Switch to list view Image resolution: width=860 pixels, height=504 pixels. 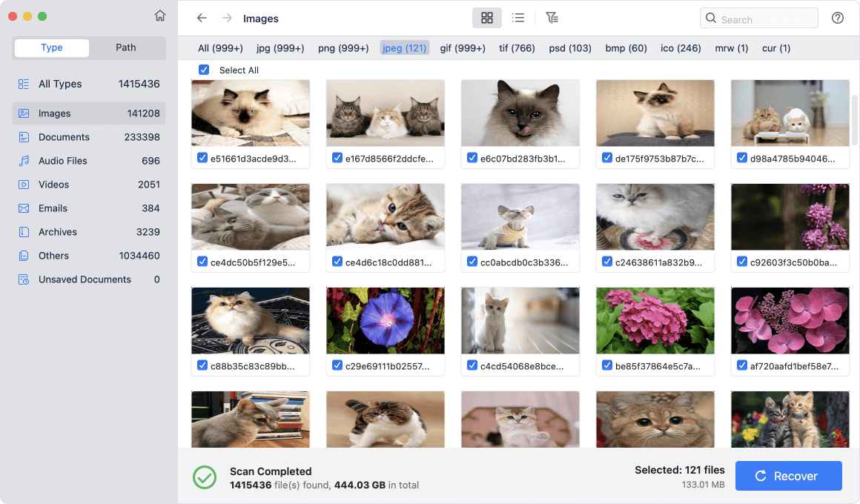click(x=518, y=18)
